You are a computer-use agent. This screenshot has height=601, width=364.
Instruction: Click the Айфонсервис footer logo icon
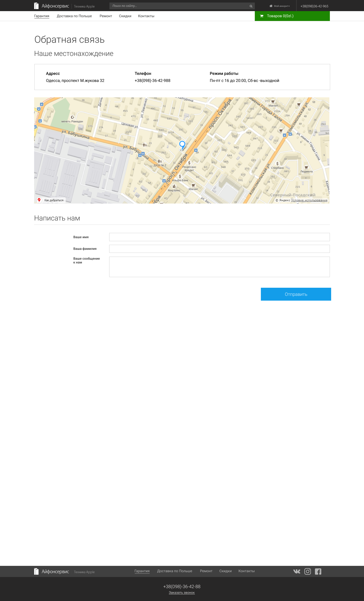(x=36, y=571)
